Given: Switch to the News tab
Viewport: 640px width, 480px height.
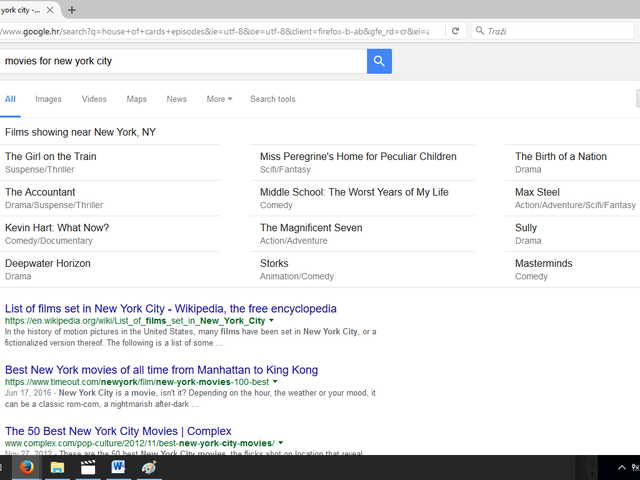Looking at the screenshot, I should [x=176, y=99].
